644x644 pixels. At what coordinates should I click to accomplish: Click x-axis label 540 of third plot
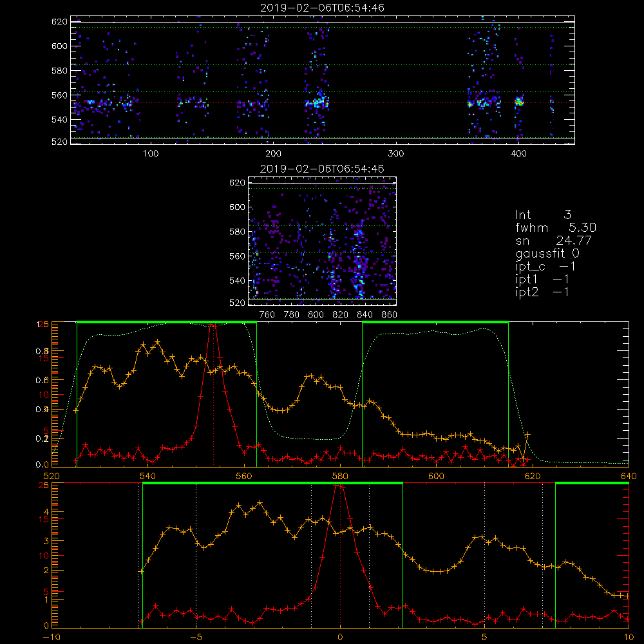(147, 476)
